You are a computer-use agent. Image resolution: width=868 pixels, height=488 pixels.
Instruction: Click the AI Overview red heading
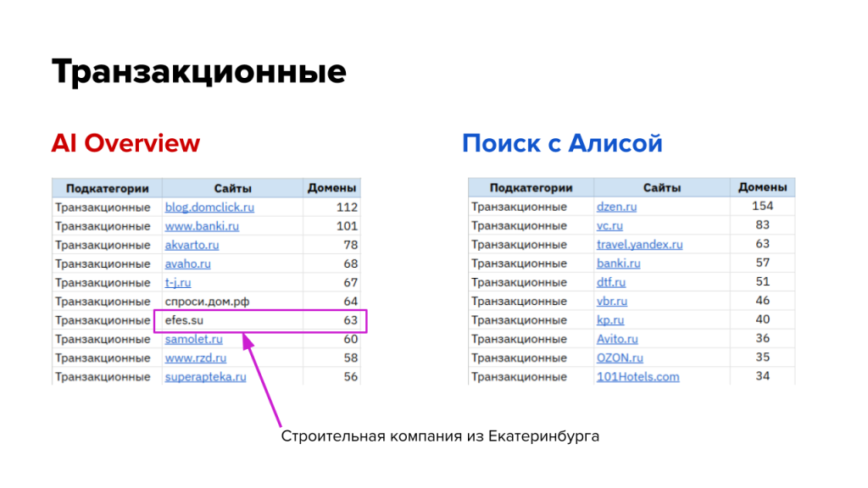click(125, 143)
